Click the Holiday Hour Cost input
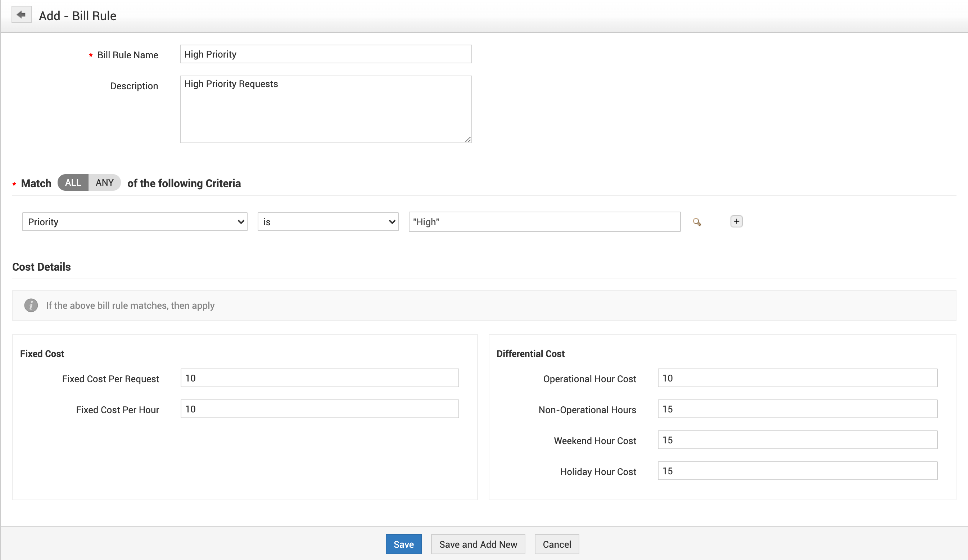Image resolution: width=968 pixels, height=560 pixels. pyautogui.click(x=797, y=471)
